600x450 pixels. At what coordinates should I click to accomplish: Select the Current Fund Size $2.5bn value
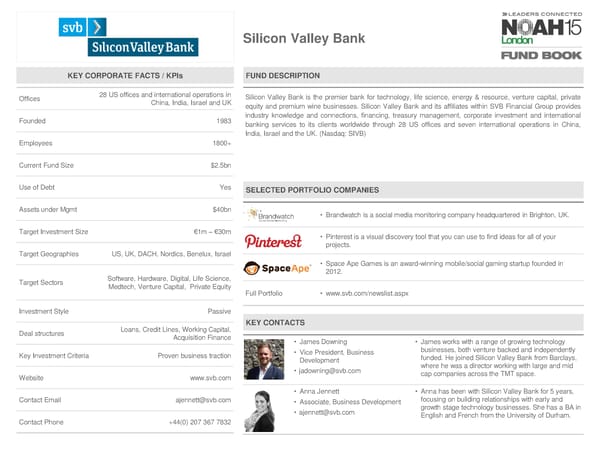[221, 164]
